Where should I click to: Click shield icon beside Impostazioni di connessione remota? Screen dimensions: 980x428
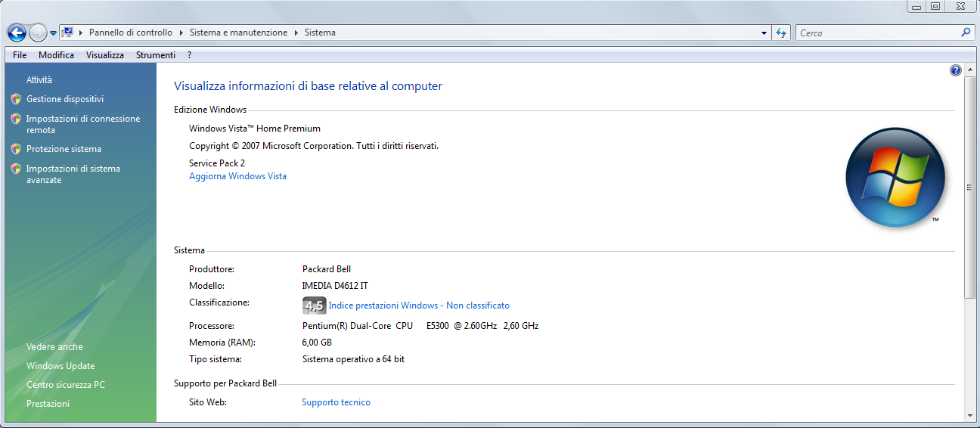pyautogui.click(x=16, y=119)
